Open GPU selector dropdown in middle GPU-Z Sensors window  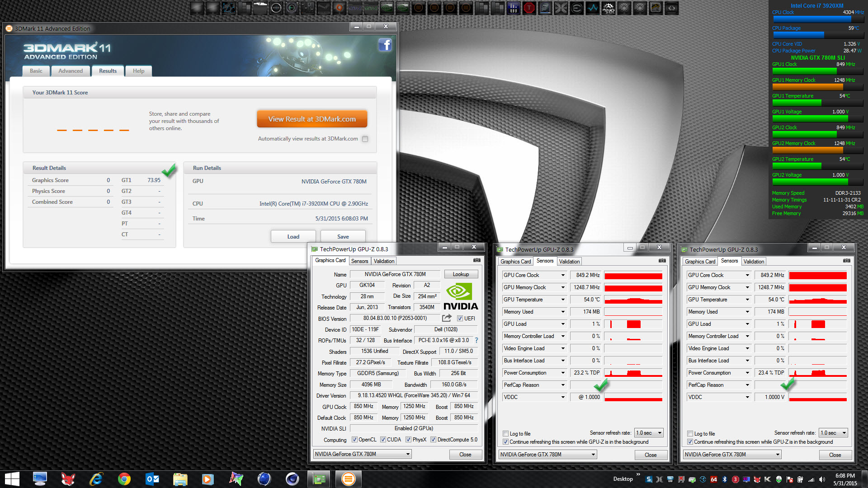pos(547,455)
